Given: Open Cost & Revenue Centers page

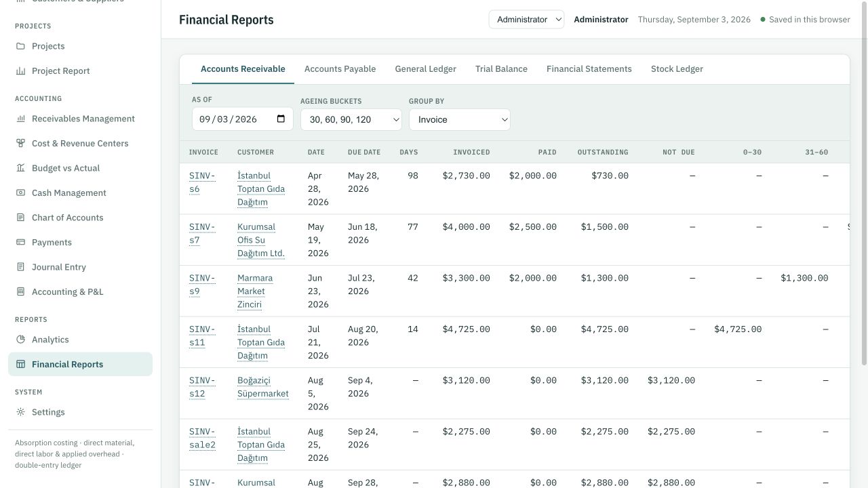Looking at the screenshot, I should point(80,143).
